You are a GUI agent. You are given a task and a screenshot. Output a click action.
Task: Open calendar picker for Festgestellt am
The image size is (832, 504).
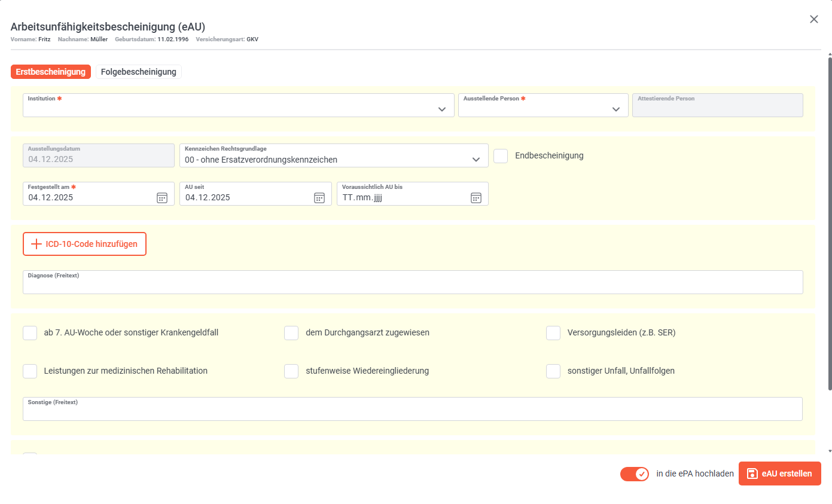pos(161,198)
